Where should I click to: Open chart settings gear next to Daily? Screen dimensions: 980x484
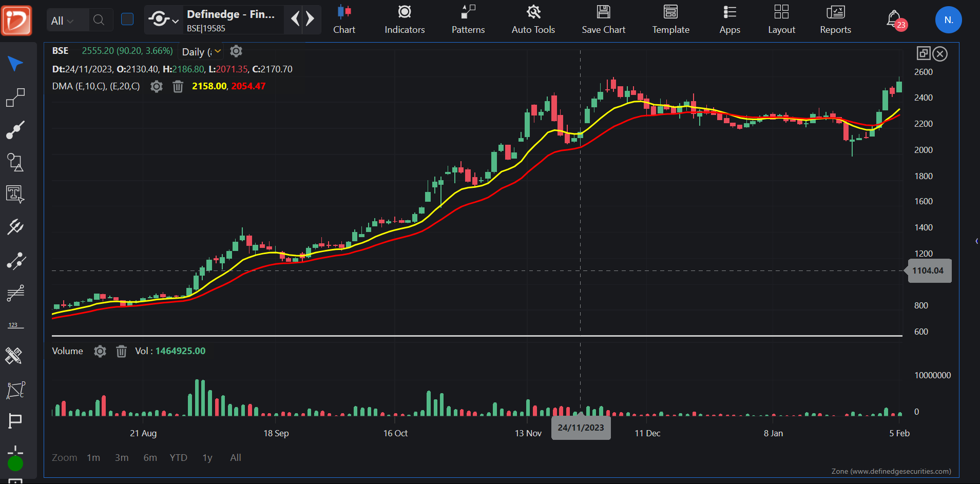[x=236, y=51]
